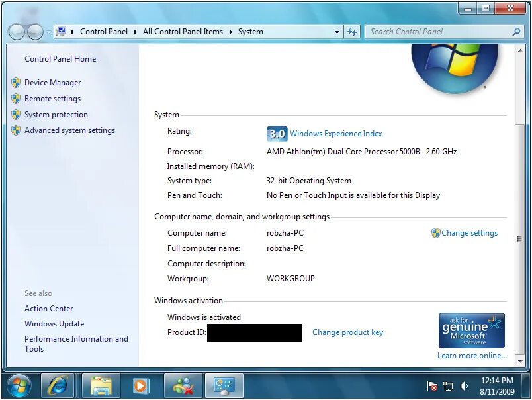Click the volume speaker icon in tray
The height and width of the screenshot is (400, 532).
[x=464, y=386]
